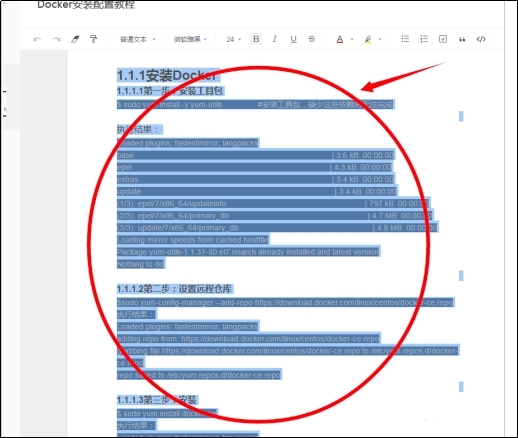
Task: Insert a numbered list
Action: tap(424, 39)
